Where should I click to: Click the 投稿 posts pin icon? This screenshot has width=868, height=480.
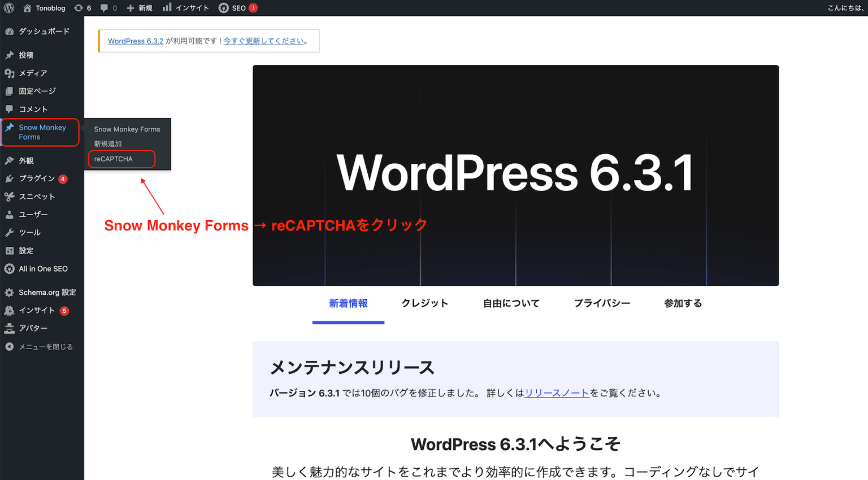pyautogui.click(x=9, y=55)
